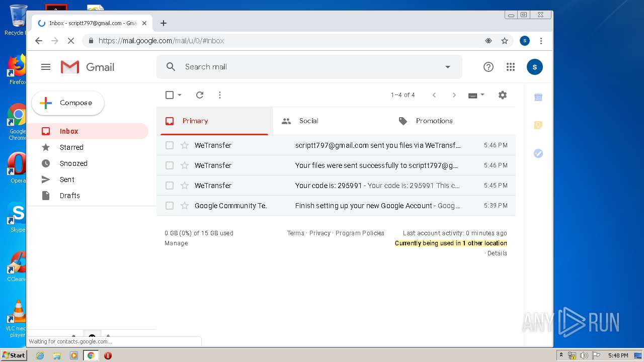The width and height of the screenshot is (644, 362).
Task: Star the Google Community Team email
Action: 185,206
